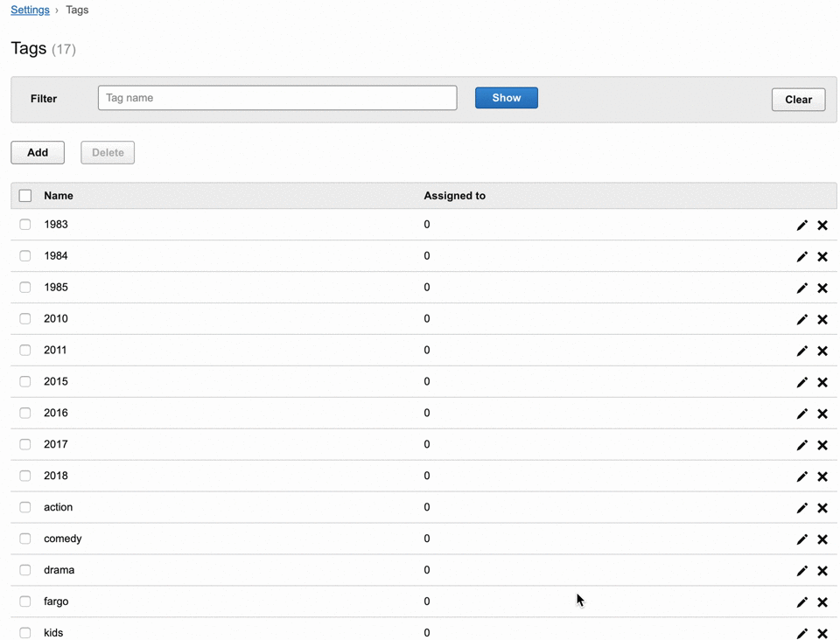Image resolution: width=840 pixels, height=640 pixels.
Task: Select the checkbox next to 2016
Action: tap(25, 413)
